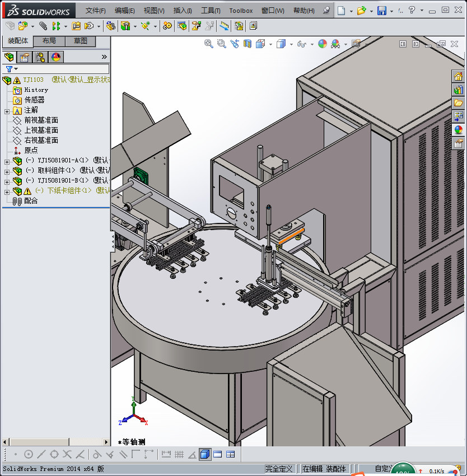Click the 配合 mates folder
This screenshot has height=476, width=467.
coord(31,201)
